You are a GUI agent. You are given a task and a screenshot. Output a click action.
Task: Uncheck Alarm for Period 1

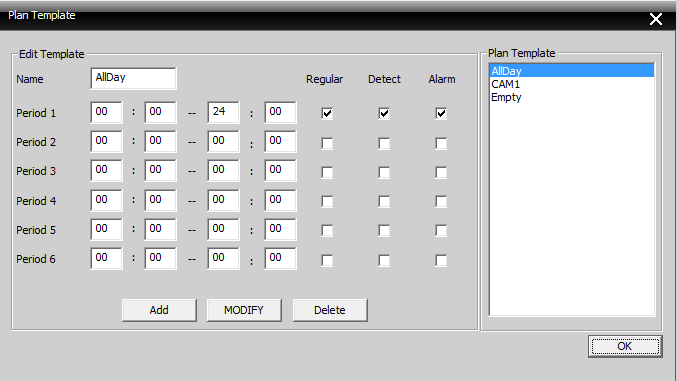pos(441,114)
